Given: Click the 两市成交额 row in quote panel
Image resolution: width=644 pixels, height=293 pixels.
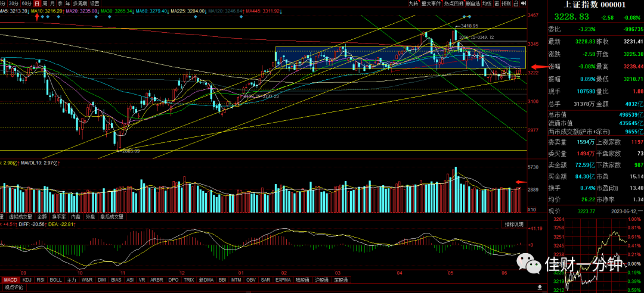Looking at the screenshot, I should 596,132.
